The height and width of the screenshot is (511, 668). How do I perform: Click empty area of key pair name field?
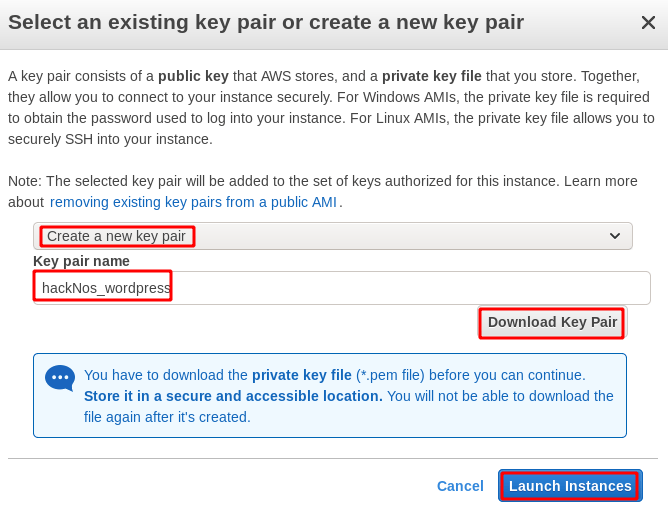(x=409, y=288)
